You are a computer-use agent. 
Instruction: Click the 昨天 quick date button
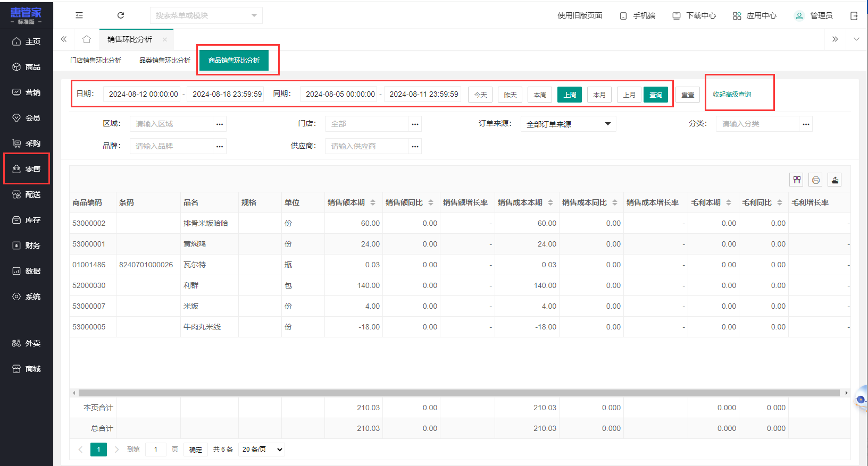(x=510, y=95)
